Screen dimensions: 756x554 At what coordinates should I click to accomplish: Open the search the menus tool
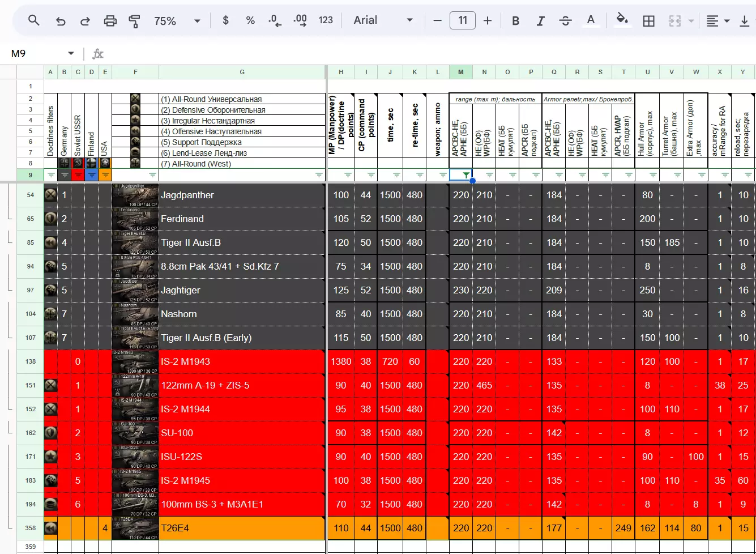click(x=34, y=21)
